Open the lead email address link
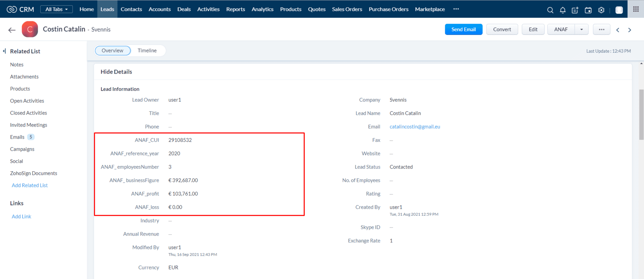 coord(415,127)
